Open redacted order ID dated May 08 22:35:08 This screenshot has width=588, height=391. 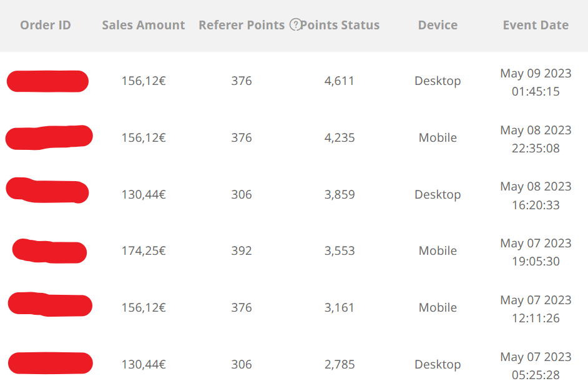point(49,137)
